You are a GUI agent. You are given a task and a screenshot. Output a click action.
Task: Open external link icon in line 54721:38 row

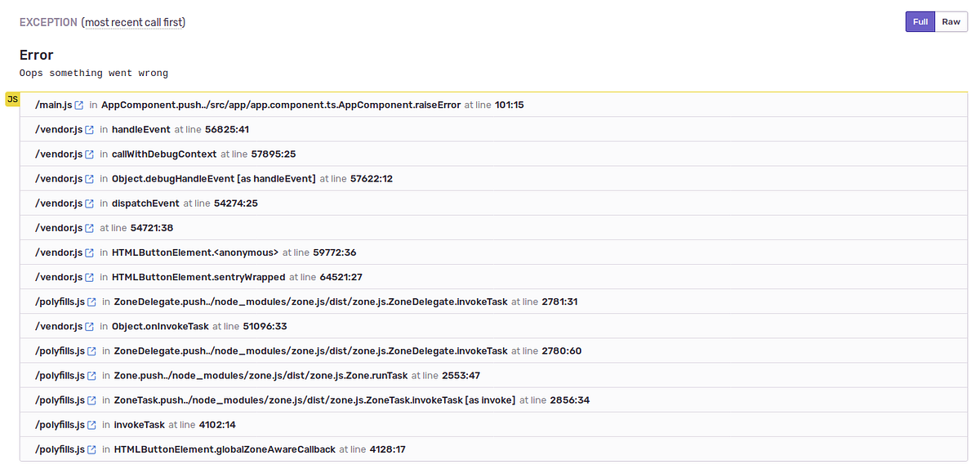pyautogui.click(x=90, y=228)
